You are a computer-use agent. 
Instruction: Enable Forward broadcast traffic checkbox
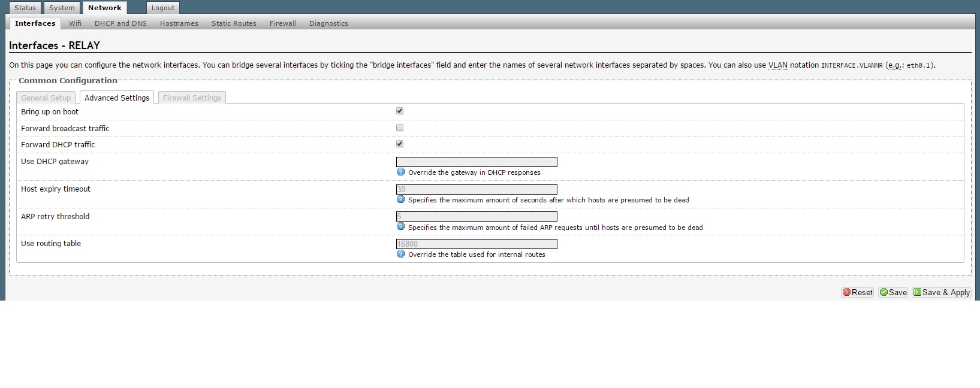click(400, 128)
